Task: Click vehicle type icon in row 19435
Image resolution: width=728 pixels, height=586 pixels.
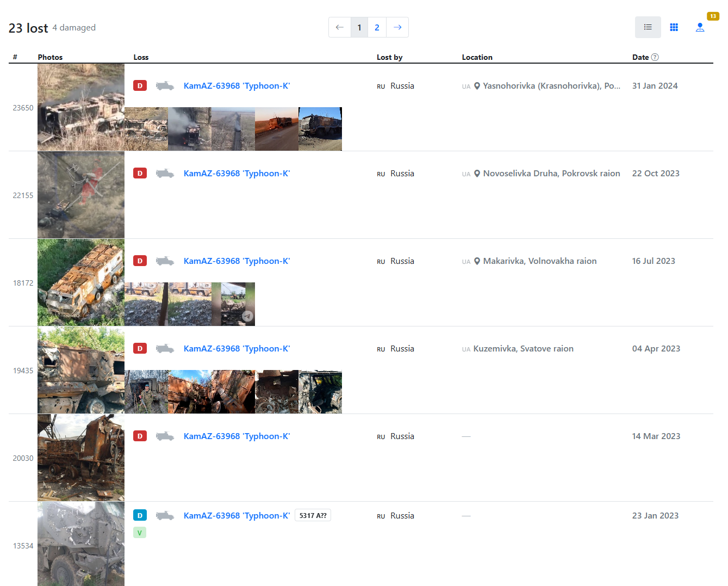Action: (x=165, y=348)
